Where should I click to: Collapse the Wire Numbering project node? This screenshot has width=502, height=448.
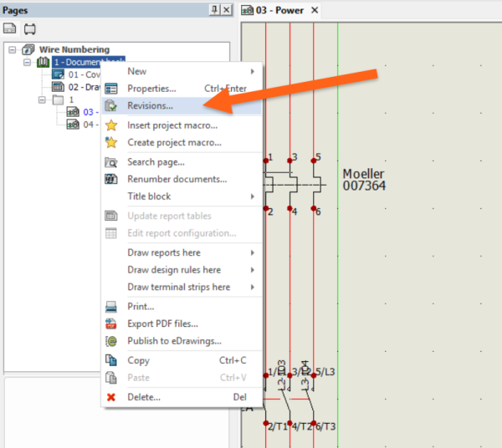pyautogui.click(x=13, y=49)
